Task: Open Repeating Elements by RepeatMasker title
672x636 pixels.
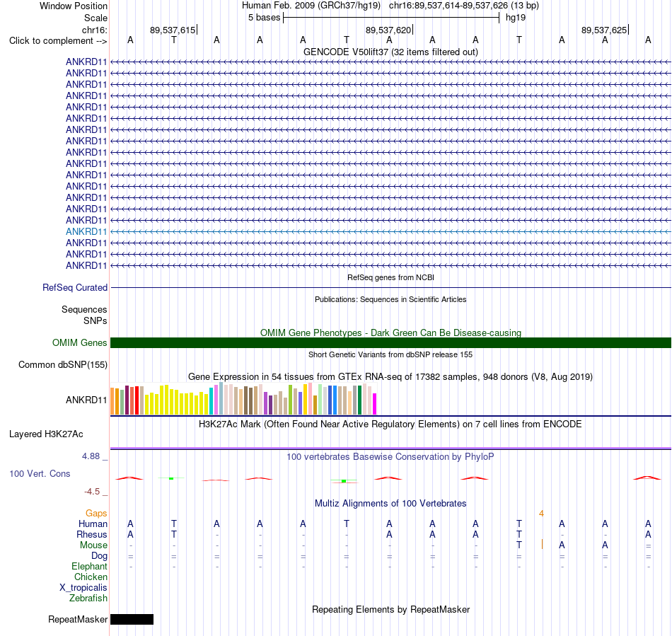Action: pyautogui.click(x=390, y=609)
